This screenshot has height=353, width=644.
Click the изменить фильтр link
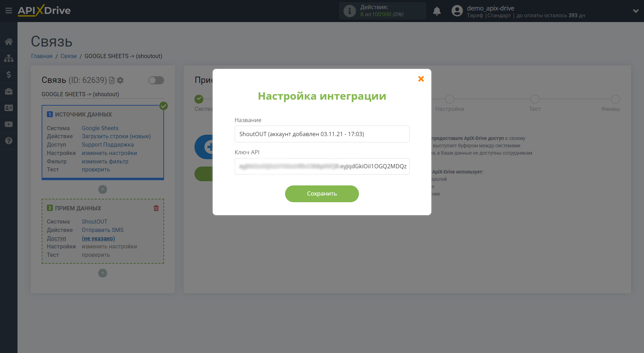105,162
